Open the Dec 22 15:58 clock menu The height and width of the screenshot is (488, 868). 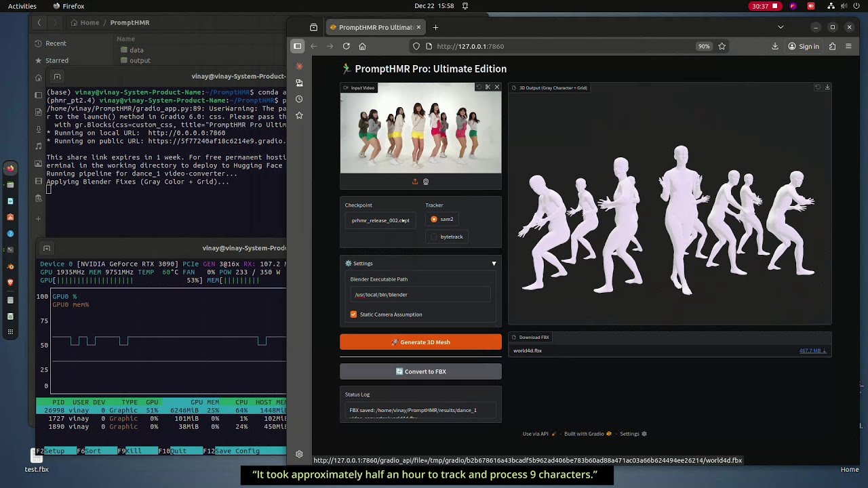coord(434,6)
